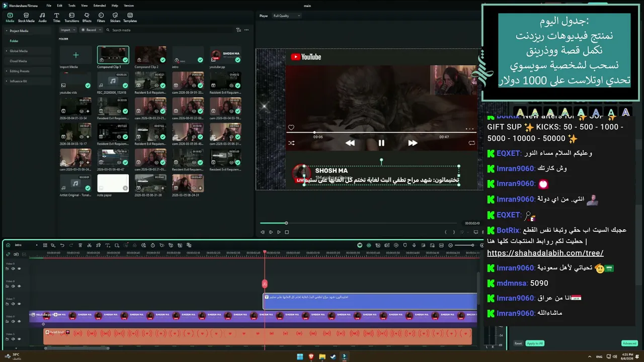The height and width of the screenshot is (362, 644).
Task: Open File Explorer from the taskbar
Action: [322, 357]
